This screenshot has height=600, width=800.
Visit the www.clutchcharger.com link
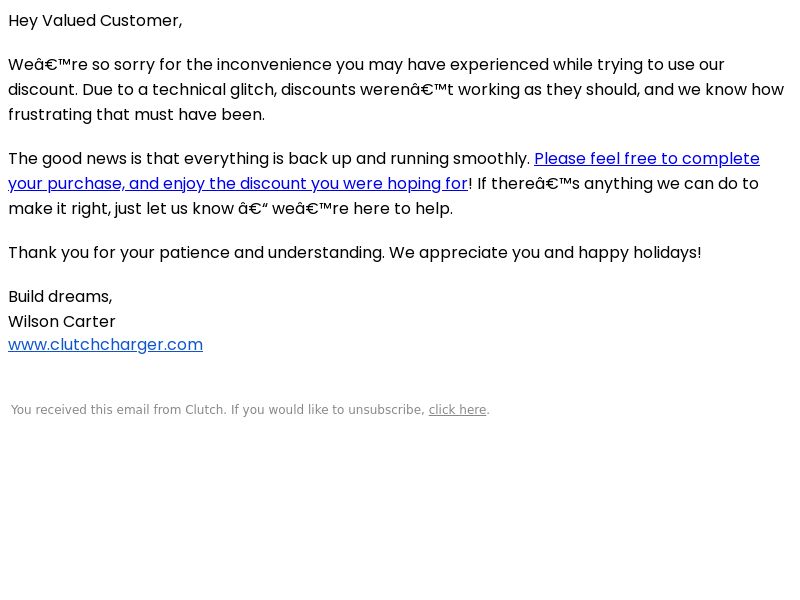[106, 344]
